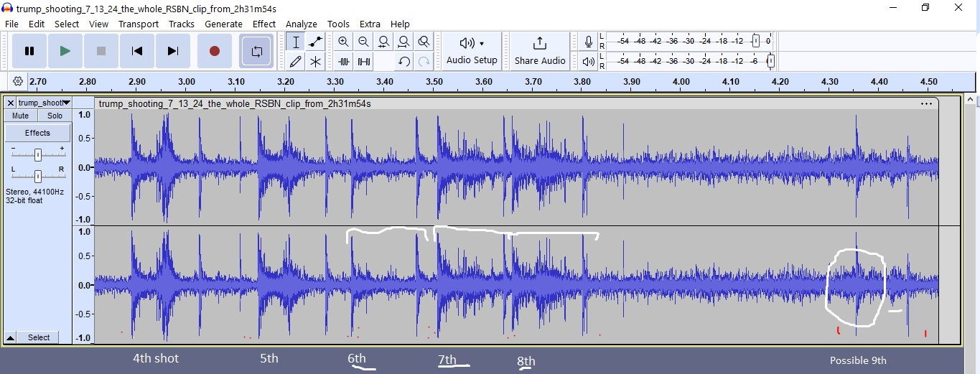Open the trump_shoot track name dropdown
The height and width of the screenshot is (374, 980).
(44, 103)
